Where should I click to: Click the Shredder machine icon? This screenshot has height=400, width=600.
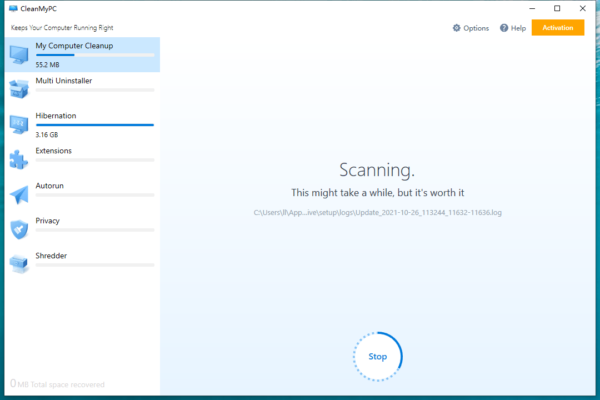tap(19, 264)
